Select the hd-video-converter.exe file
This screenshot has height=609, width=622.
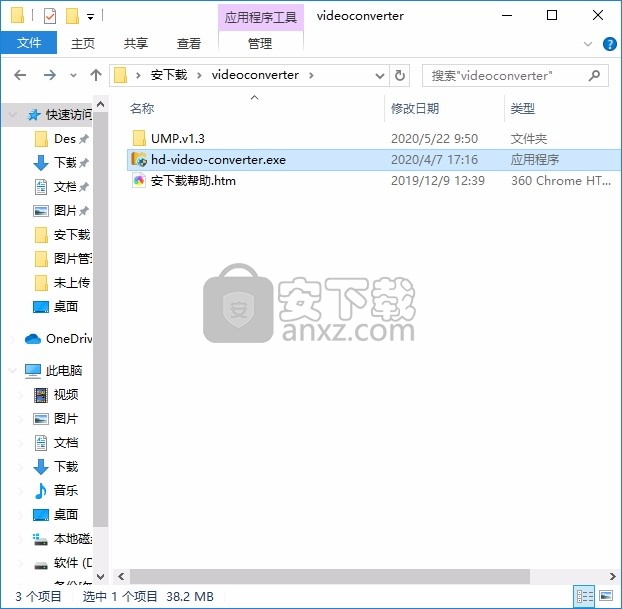[x=373, y=159]
